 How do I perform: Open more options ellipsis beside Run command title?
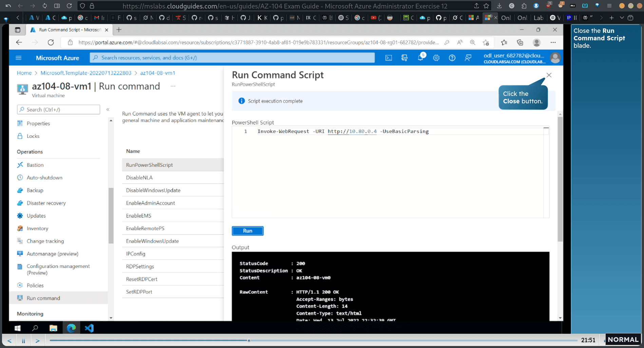click(173, 86)
